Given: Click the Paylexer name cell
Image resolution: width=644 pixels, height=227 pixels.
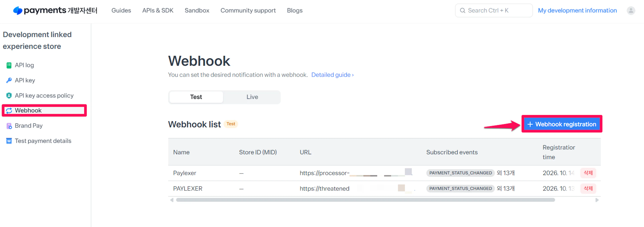Looking at the screenshot, I should tap(184, 173).
